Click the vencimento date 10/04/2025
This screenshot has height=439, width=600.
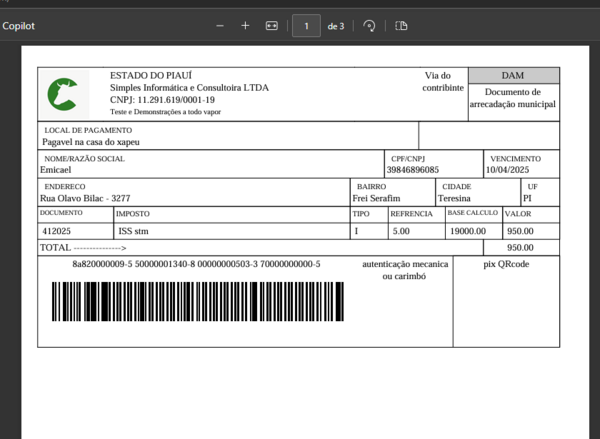(x=507, y=170)
